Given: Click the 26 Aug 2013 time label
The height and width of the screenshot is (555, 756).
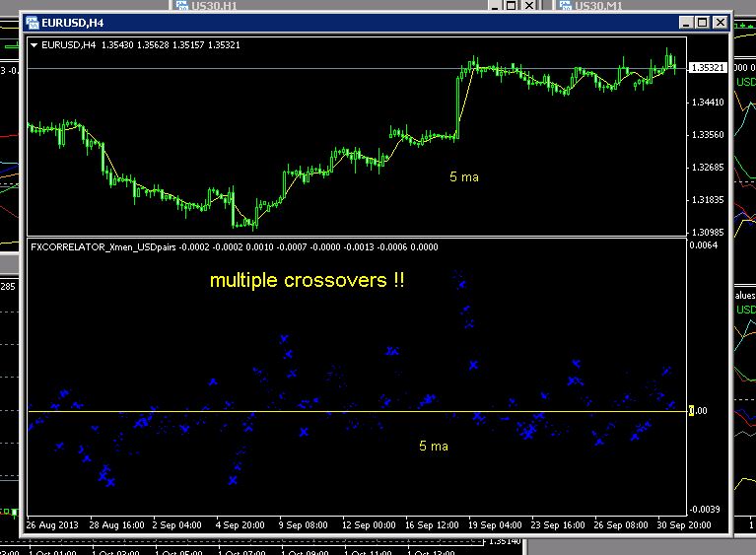Looking at the screenshot, I should coord(52,525).
